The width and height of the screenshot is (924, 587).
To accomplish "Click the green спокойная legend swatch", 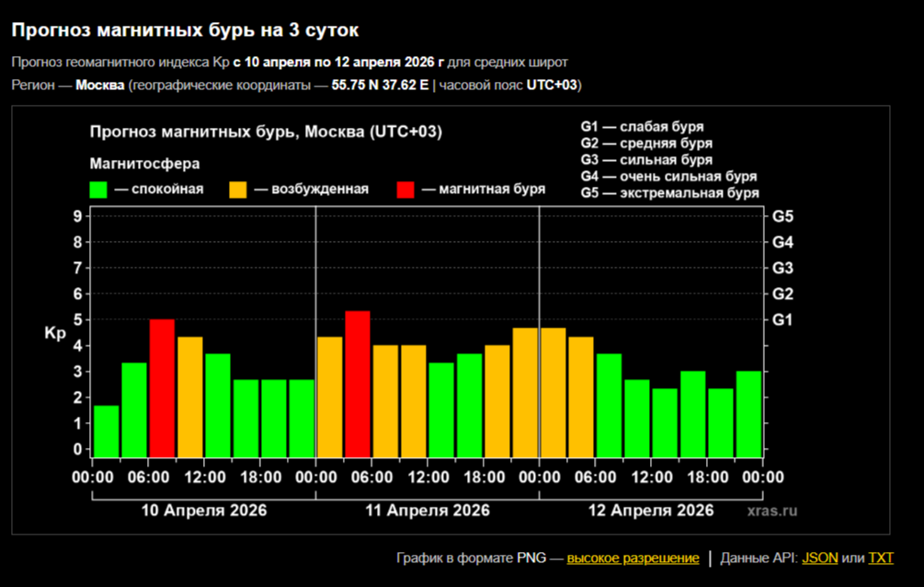I will coord(98,190).
